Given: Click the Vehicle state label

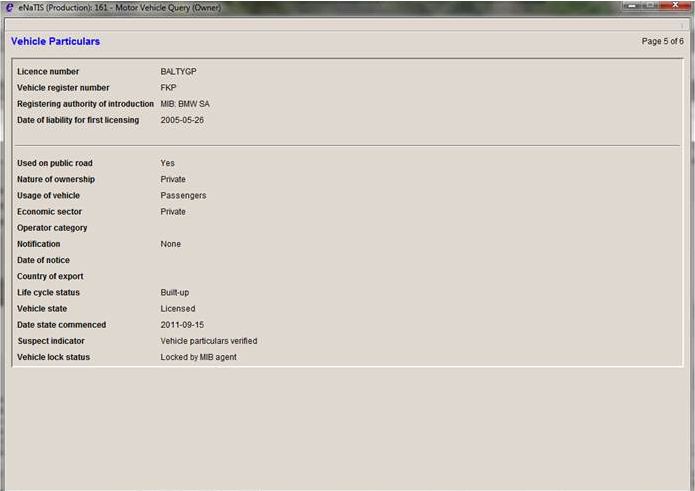Looking at the screenshot, I should point(42,308).
